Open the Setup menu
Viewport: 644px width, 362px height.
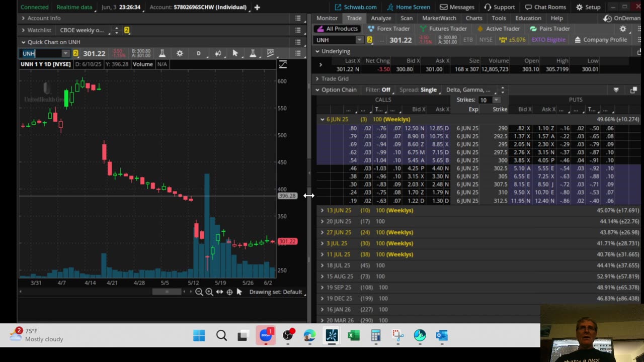[588, 7]
